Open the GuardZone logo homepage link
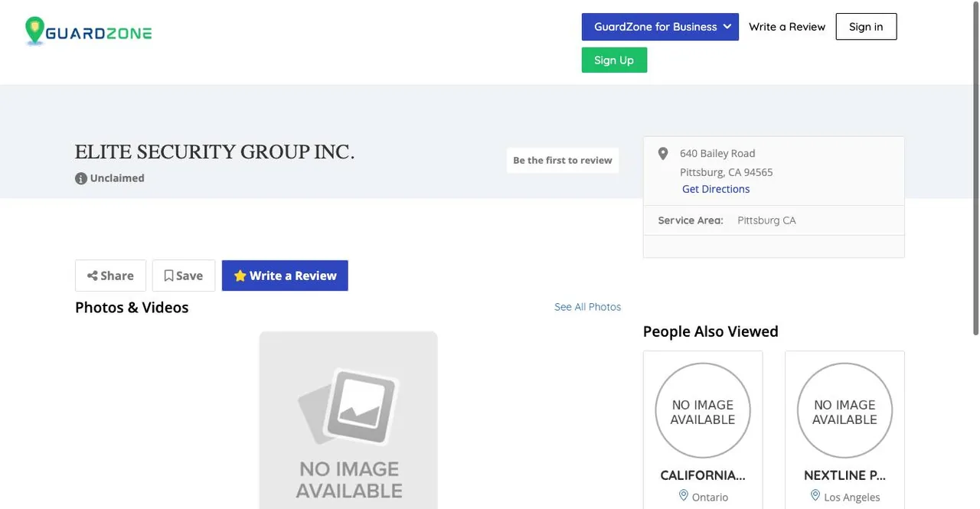The image size is (980, 509). (x=89, y=31)
